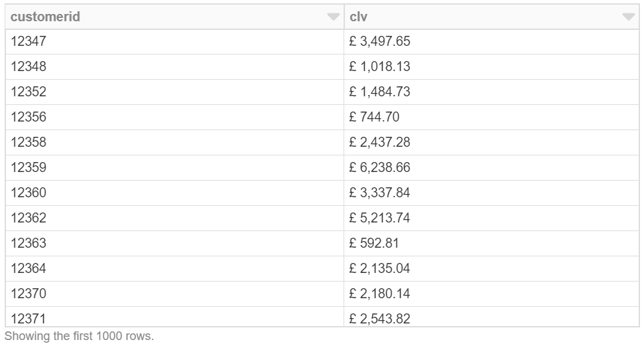The image size is (644, 348).
Task: Click the clv value £ 6,238.66
Action: (x=380, y=167)
